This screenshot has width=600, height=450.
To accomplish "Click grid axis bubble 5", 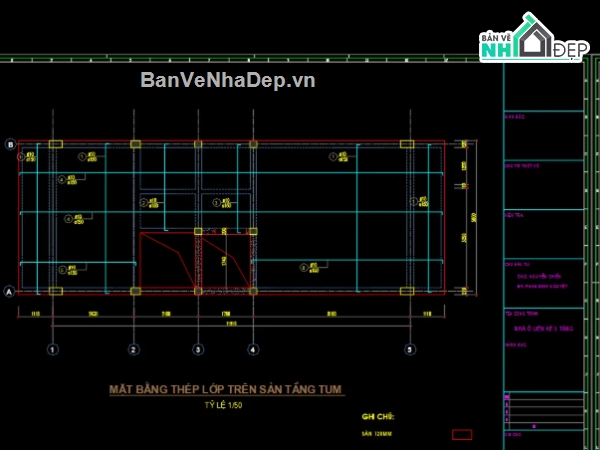I will (410, 349).
